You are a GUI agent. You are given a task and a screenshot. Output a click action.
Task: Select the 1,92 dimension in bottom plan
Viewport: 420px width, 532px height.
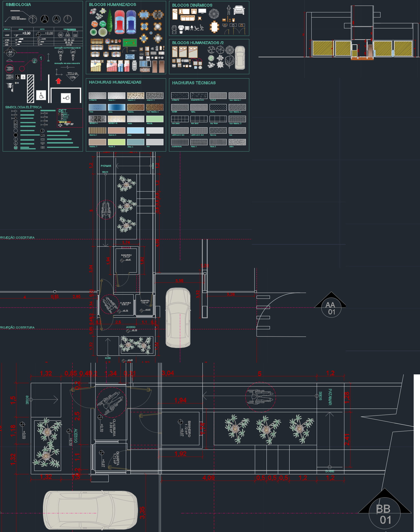[180, 454]
